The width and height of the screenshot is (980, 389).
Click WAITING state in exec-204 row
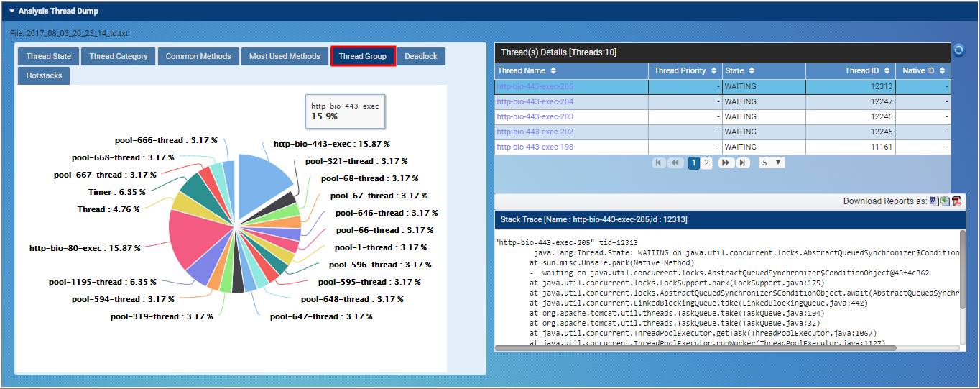pos(741,101)
